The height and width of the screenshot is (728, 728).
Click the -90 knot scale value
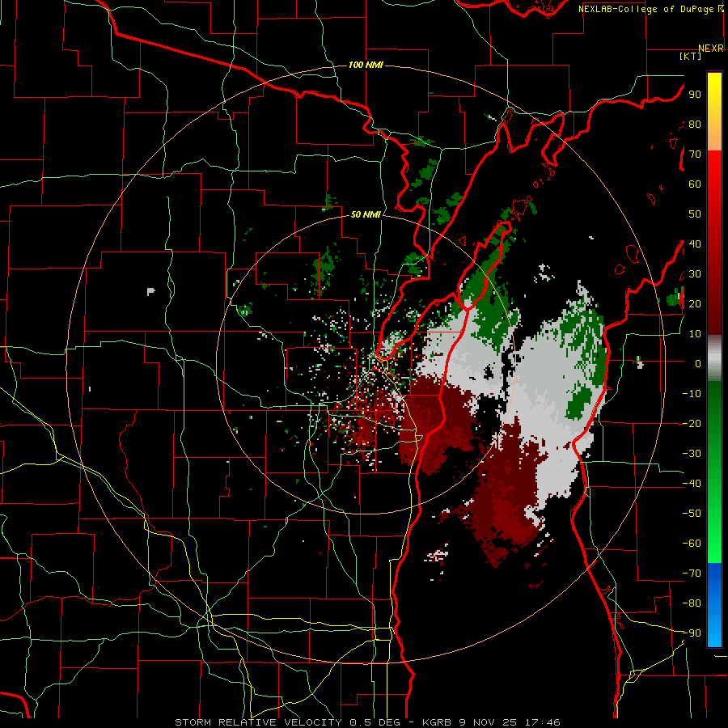[x=692, y=633]
